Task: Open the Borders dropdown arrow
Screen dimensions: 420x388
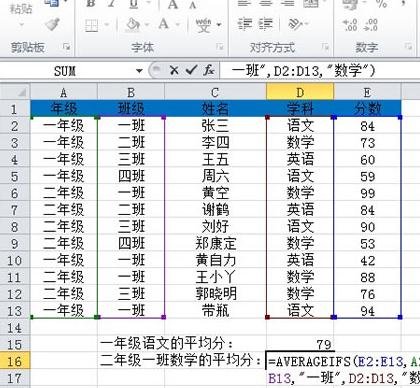Action: pyautogui.click(x=106, y=25)
